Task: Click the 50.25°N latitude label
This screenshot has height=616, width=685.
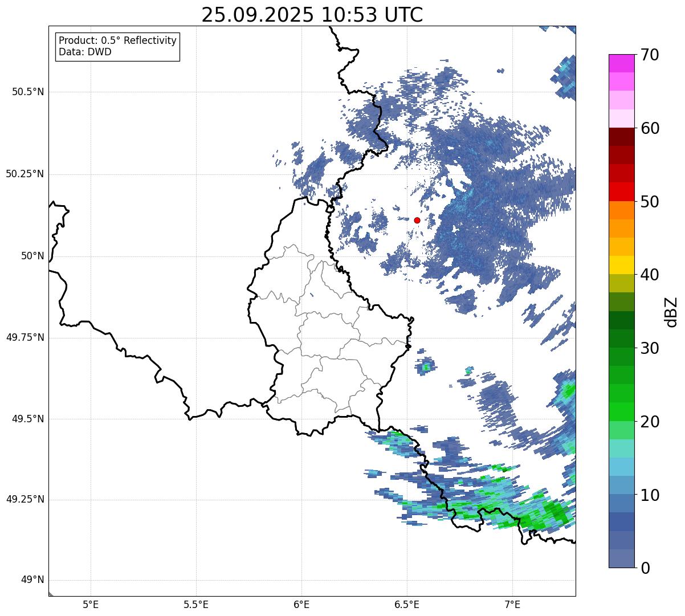Action: [x=25, y=174]
